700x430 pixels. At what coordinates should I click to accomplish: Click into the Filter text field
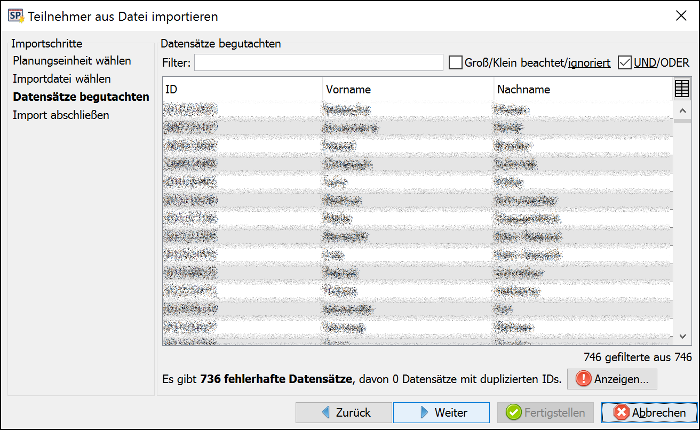(x=319, y=63)
